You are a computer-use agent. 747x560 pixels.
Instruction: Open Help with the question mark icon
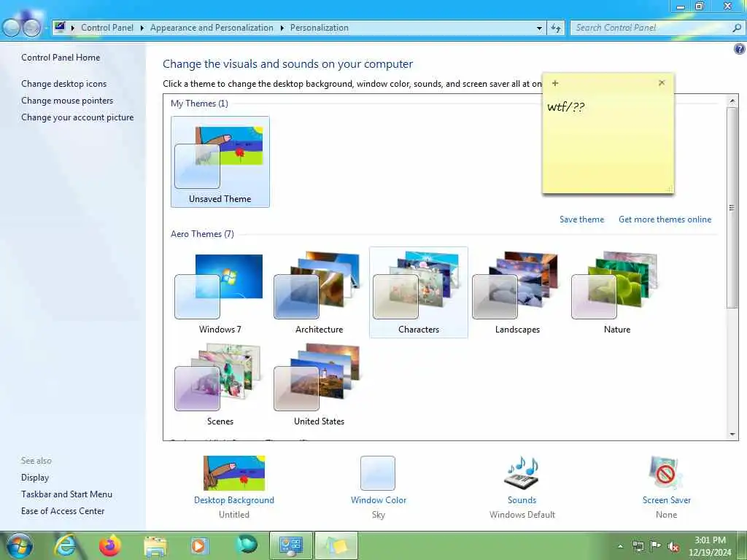click(x=740, y=49)
